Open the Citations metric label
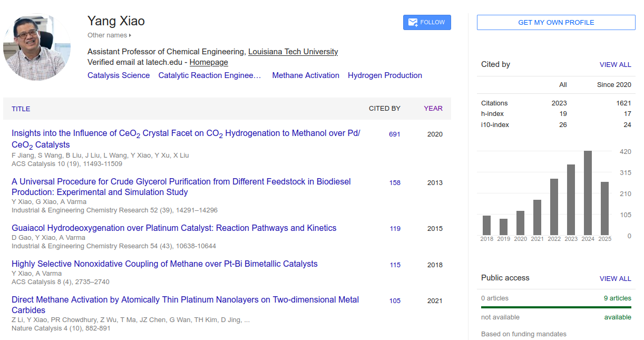This screenshot has width=644, height=340. pos(494,103)
